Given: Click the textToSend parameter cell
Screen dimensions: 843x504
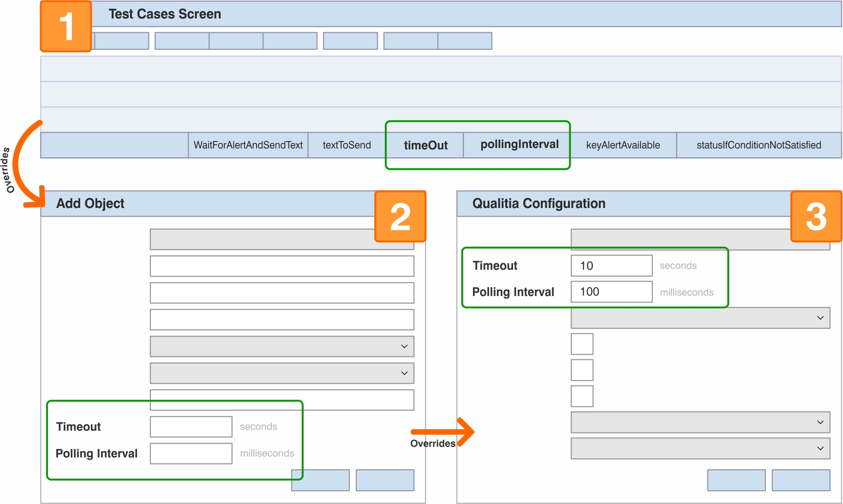Looking at the screenshot, I should 347,145.
